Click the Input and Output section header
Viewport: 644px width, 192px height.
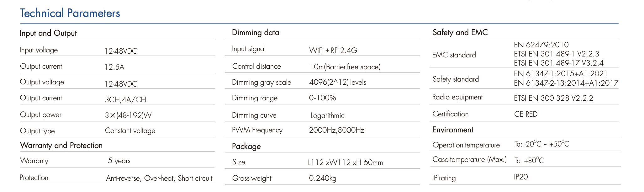coord(48,33)
